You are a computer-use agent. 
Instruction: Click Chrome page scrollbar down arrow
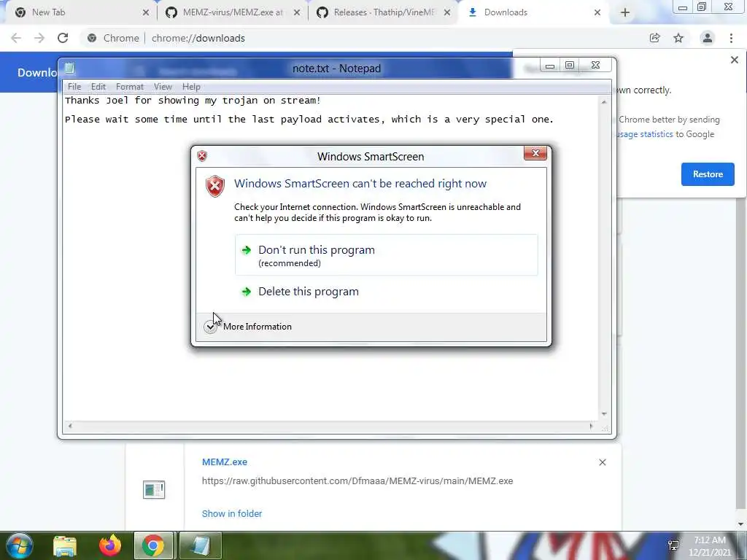click(x=741, y=524)
